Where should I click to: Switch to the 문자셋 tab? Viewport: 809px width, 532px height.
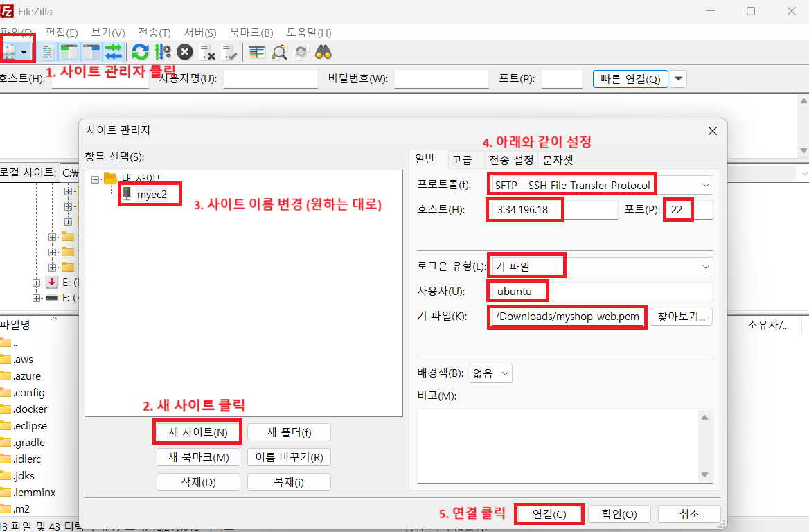(x=557, y=160)
